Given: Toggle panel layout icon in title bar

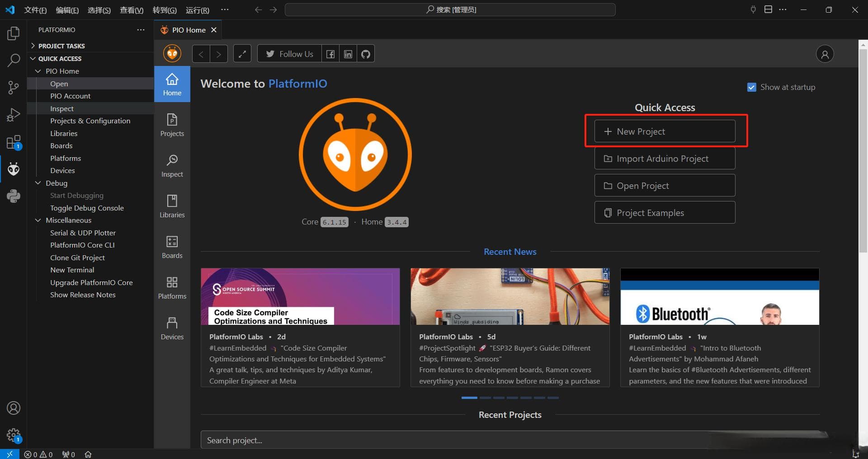Looking at the screenshot, I should 768,9.
